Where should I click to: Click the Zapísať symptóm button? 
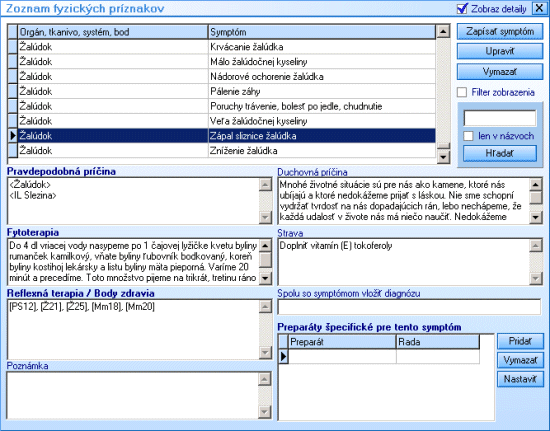pos(500,32)
